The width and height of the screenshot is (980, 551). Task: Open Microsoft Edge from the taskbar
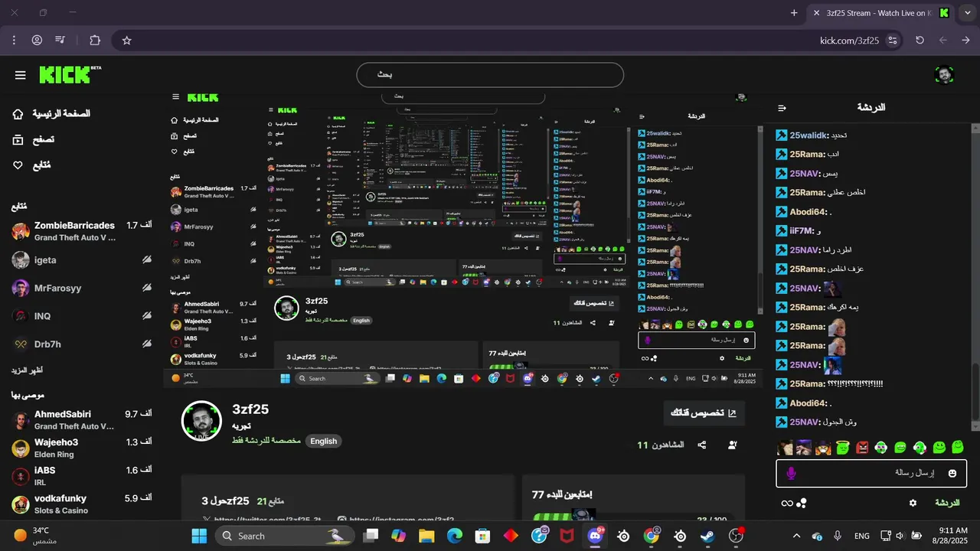click(x=454, y=536)
